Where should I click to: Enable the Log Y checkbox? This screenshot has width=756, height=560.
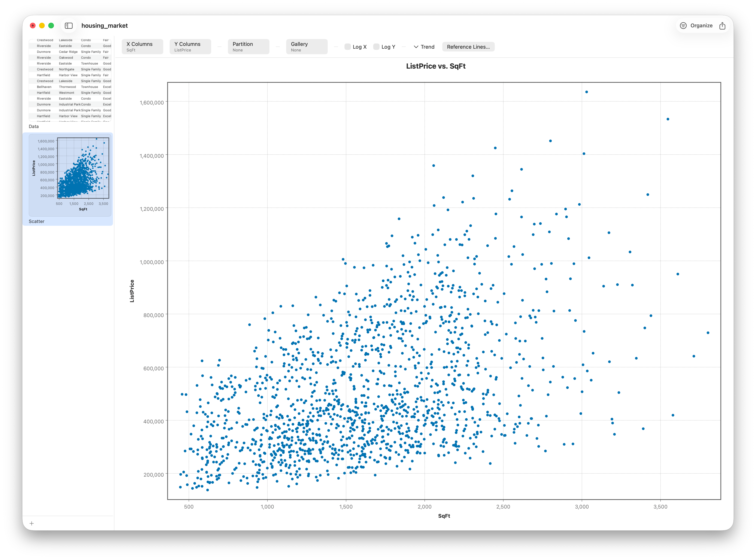point(376,47)
